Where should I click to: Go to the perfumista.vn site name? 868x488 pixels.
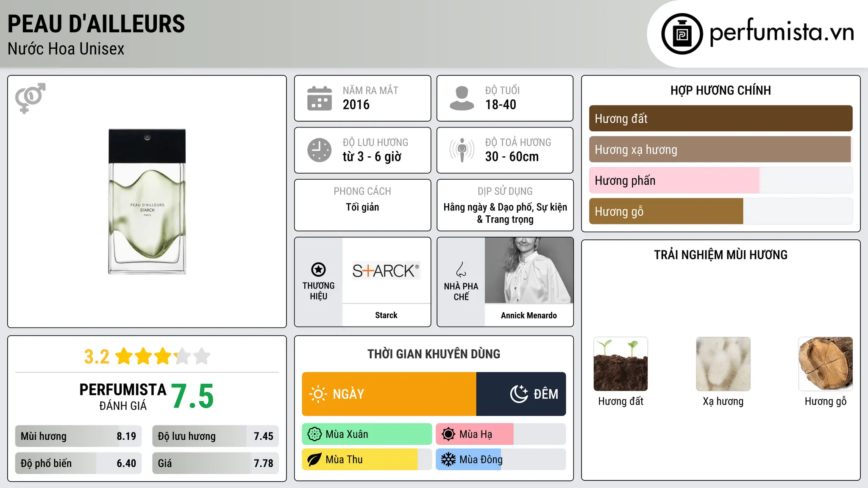[x=782, y=32]
